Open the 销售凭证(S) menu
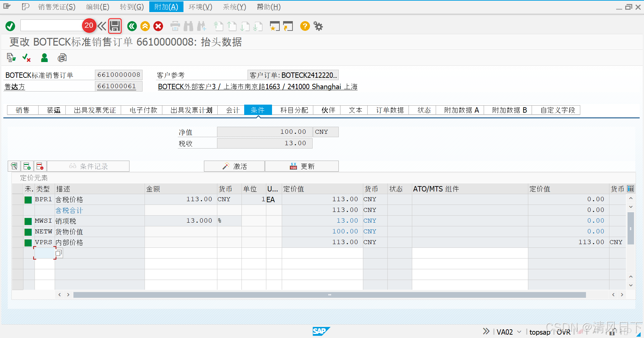 57,7
